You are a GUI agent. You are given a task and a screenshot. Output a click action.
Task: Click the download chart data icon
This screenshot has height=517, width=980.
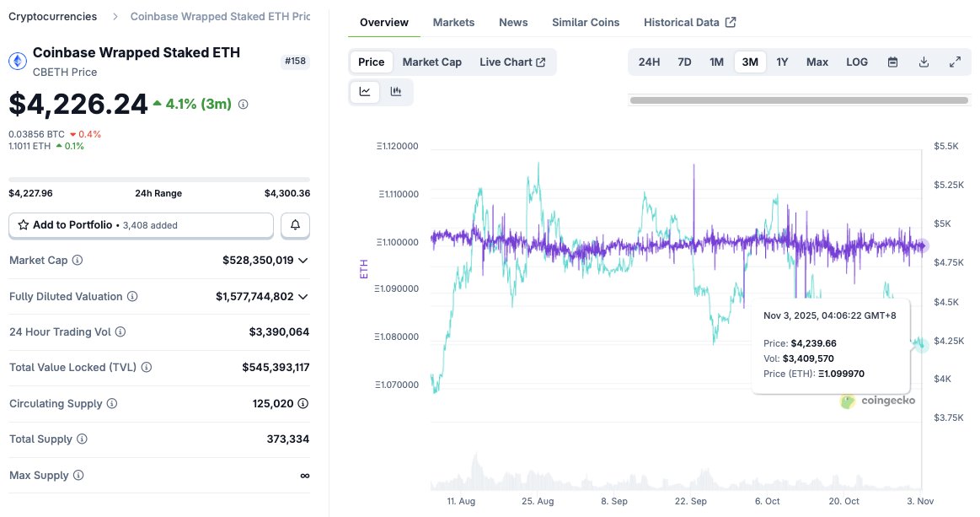click(924, 62)
